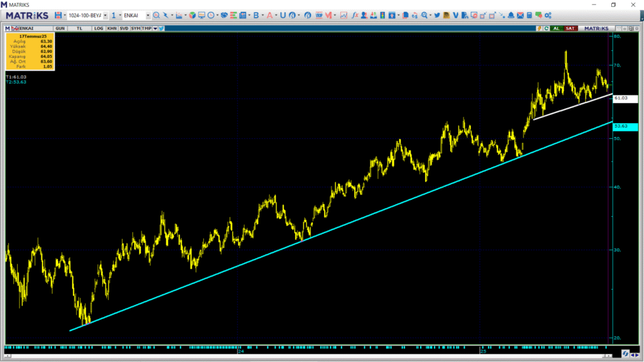The height and width of the screenshot is (362, 644).
Task: Click the TL currency tab
Action: point(79,28)
